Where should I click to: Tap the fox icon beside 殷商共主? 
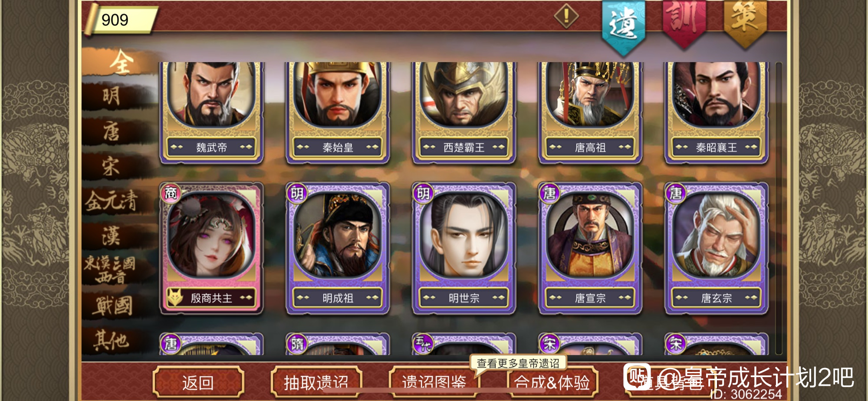(x=175, y=298)
